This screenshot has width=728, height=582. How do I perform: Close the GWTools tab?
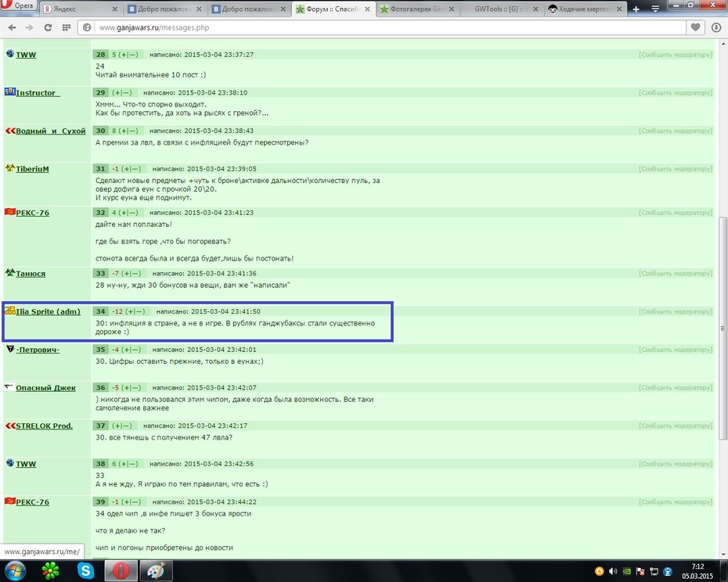[x=535, y=9]
